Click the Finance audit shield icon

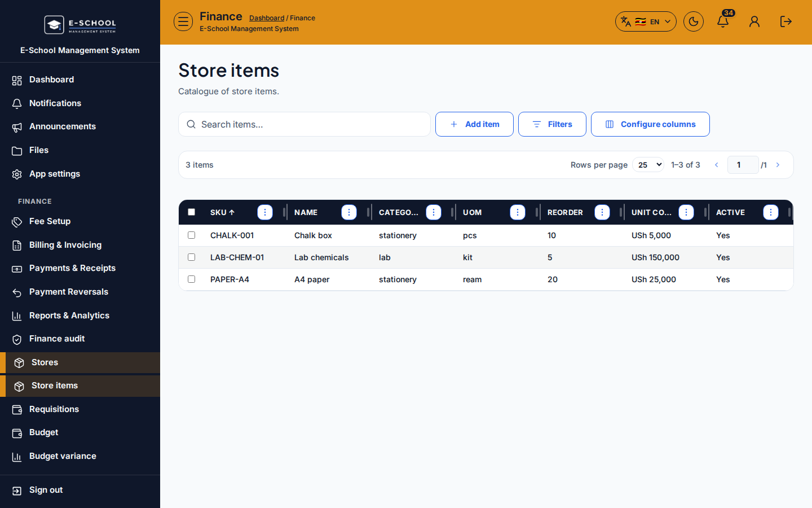coord(17,339)
